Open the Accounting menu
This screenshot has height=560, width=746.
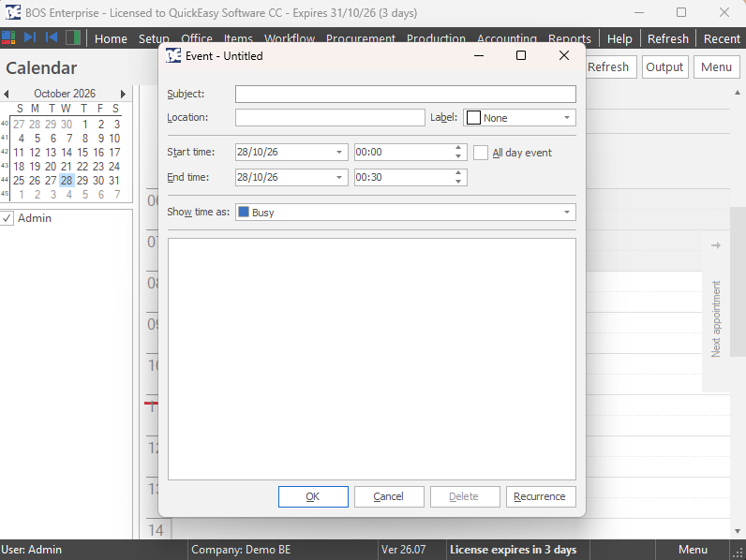pyautogui.click(x=507, y=38)
